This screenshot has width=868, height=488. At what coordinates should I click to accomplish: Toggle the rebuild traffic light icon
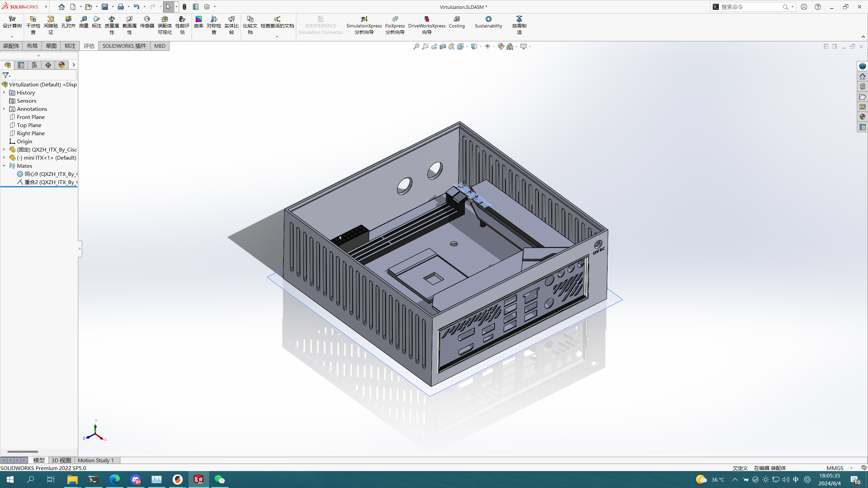pos(184,7)
